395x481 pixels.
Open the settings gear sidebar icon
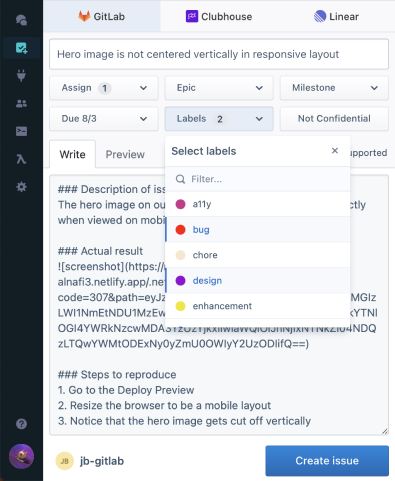(21, 187)
